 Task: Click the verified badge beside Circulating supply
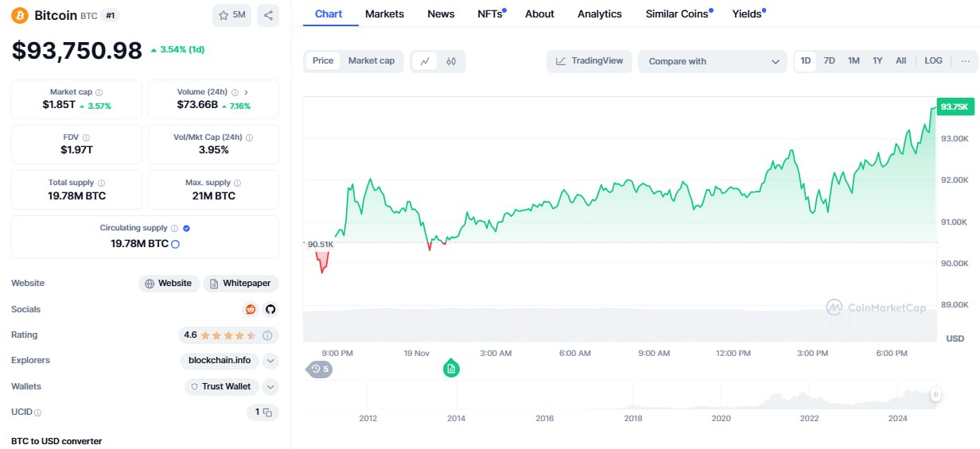coord(186,228)
